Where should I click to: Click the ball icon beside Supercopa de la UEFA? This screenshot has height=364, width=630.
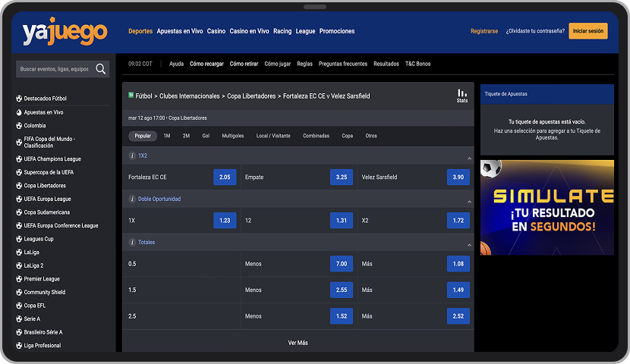tap(19, 172)
